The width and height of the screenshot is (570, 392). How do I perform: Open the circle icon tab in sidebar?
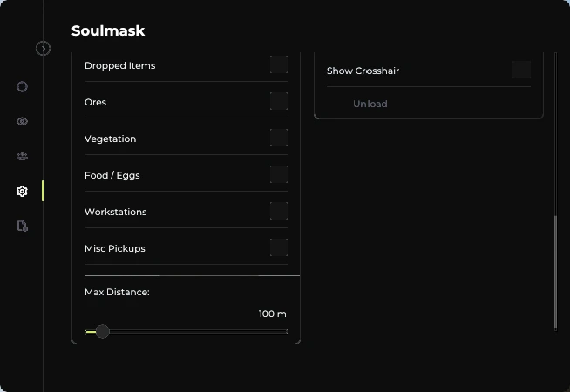click(x=22, y=87)
